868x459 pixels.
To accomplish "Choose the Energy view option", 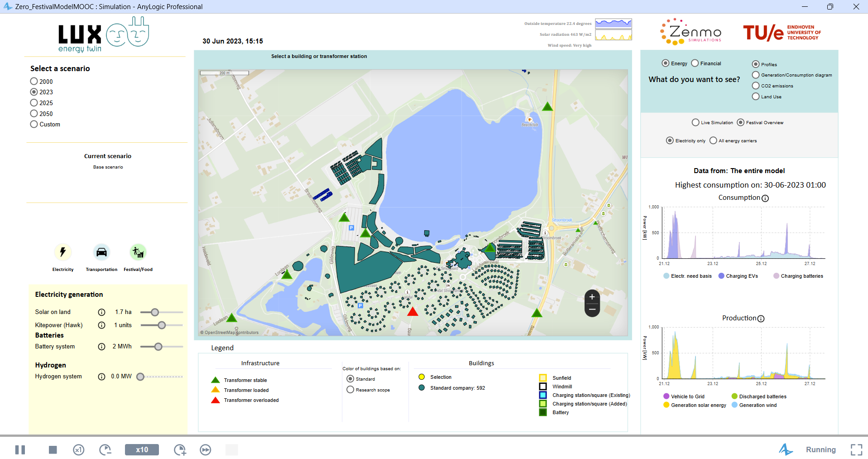I will pyautogui.click(x=665, y=63).
